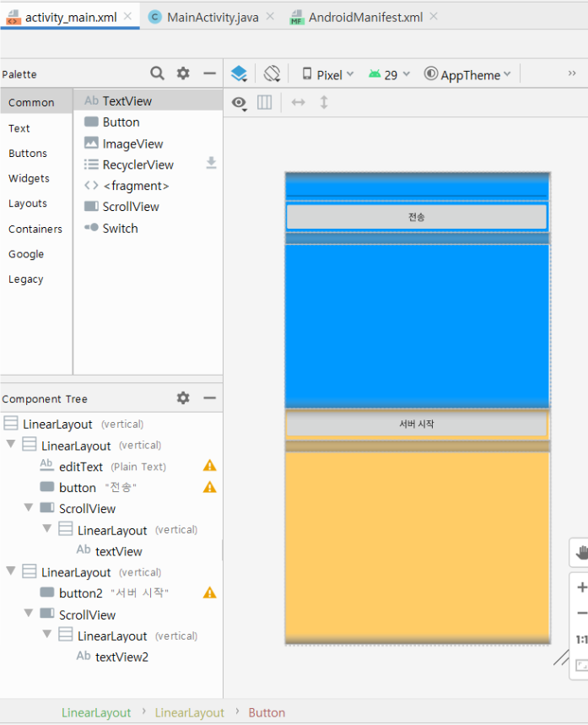This screenshot has width=588, height=725.
Task: Click the vertical expand arrow icon
Action: [324, 102]
